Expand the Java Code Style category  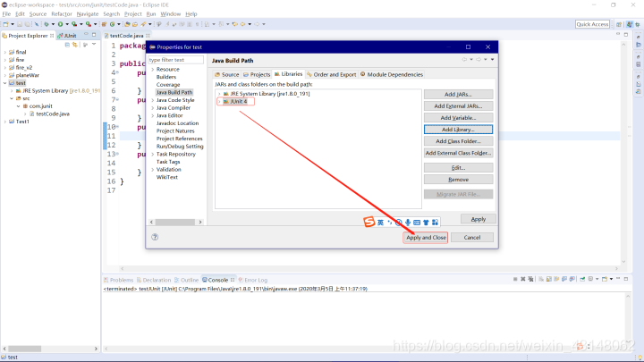click(153, 100)
